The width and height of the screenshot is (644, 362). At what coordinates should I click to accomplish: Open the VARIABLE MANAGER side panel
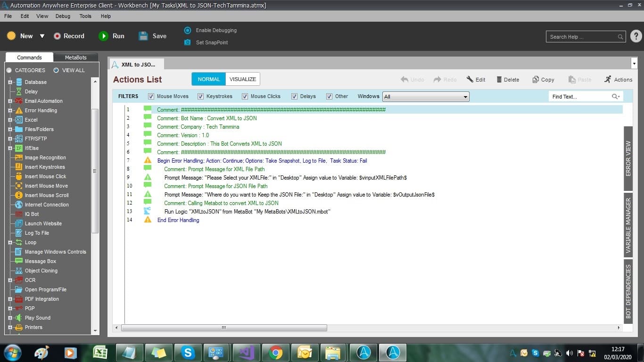click(628, 225)
